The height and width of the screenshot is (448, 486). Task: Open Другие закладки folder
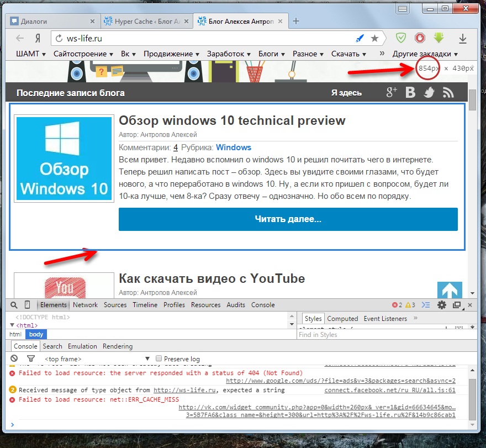click(x=425, y=54)
